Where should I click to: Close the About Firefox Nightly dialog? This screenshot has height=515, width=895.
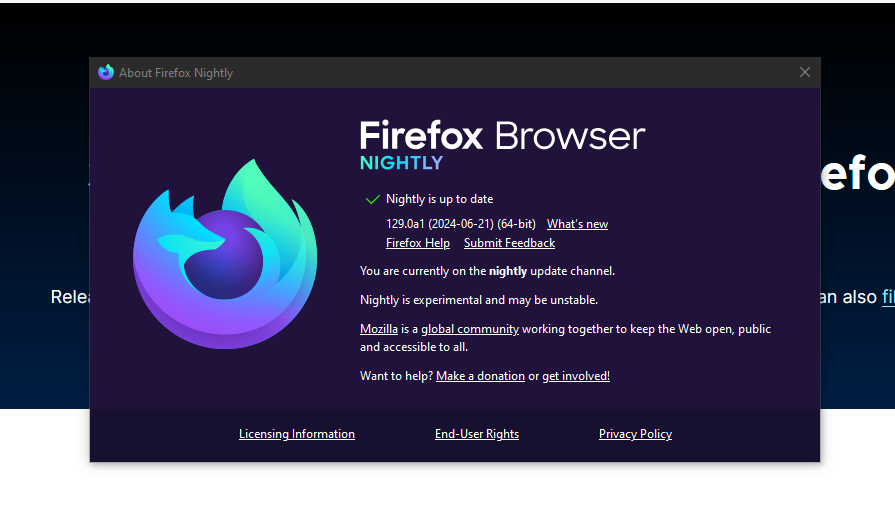(x=805, y=72)
